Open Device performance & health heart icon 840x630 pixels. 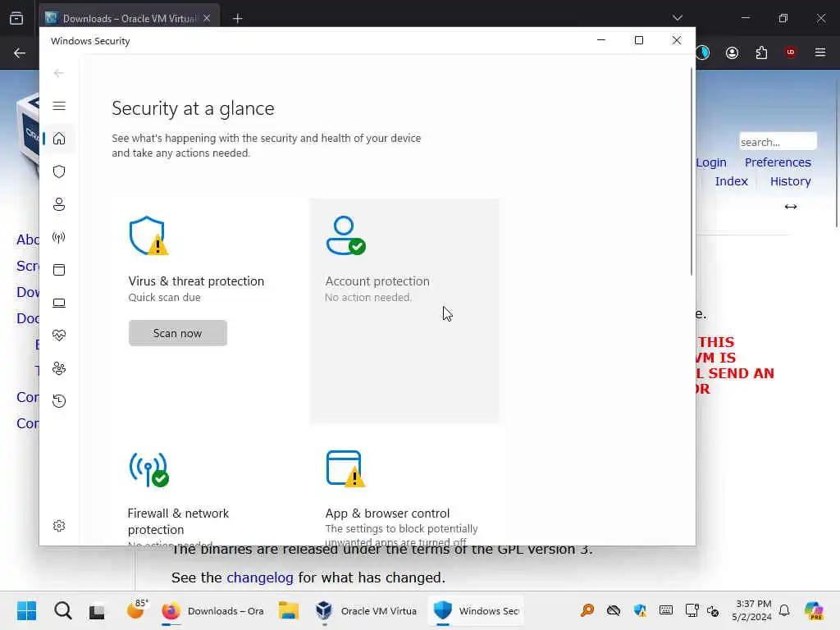tap(59, 336)
